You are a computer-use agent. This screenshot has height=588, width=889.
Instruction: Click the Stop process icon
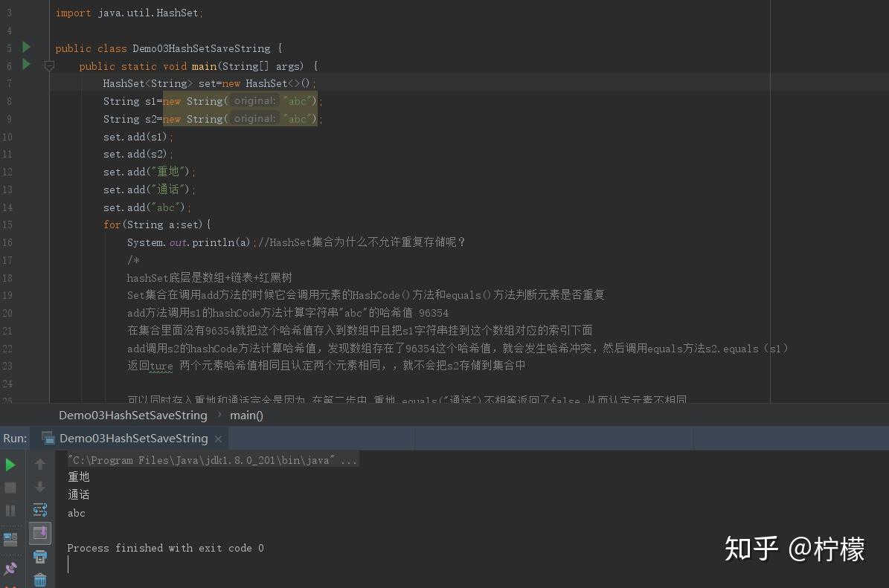pos(10,487)
